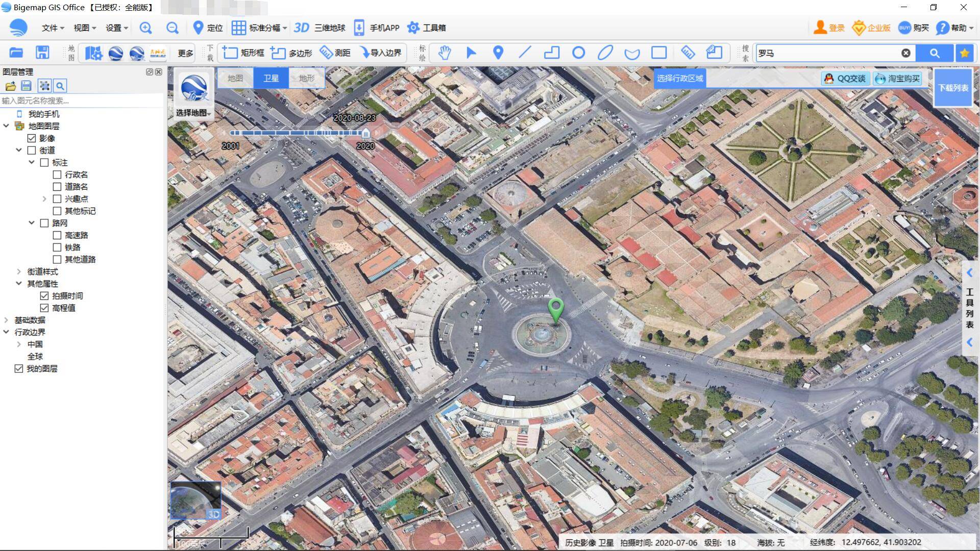Click the zoom out magnifier icon

pos(173,28)
